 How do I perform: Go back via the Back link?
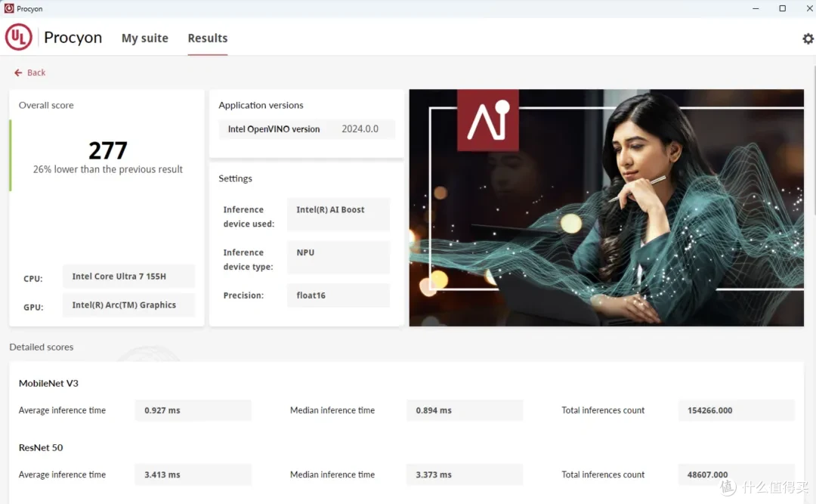[29, 73]
